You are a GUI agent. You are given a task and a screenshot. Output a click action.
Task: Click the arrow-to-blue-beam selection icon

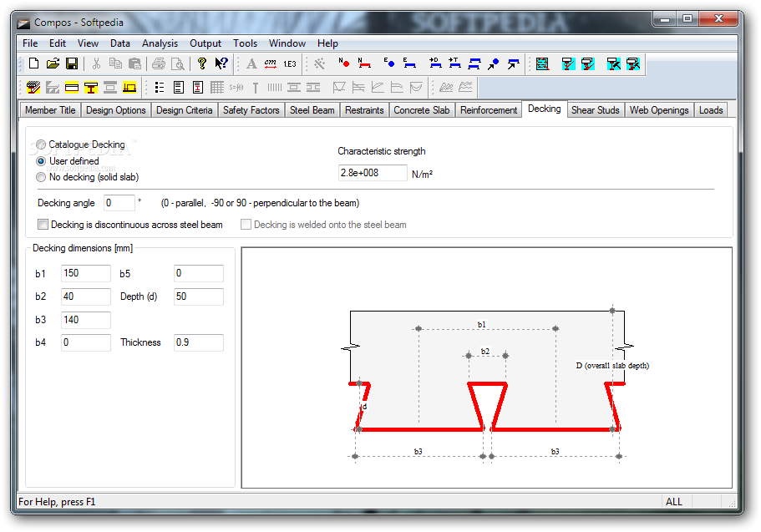point(513,63)
